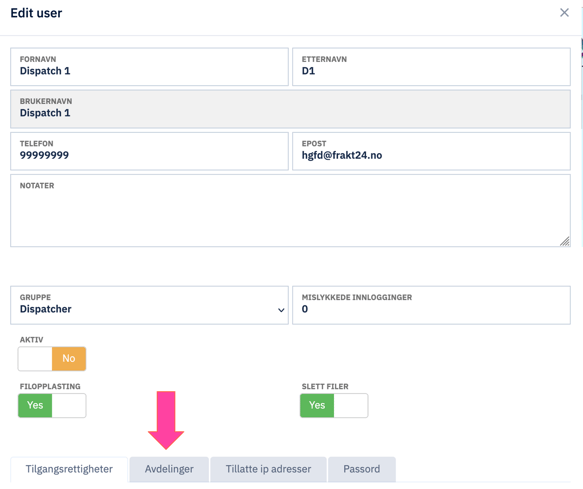Screen dimensions: 583x489
Task: Select the Tillatte ip adresser tab
Action: [x=268, y=469]
